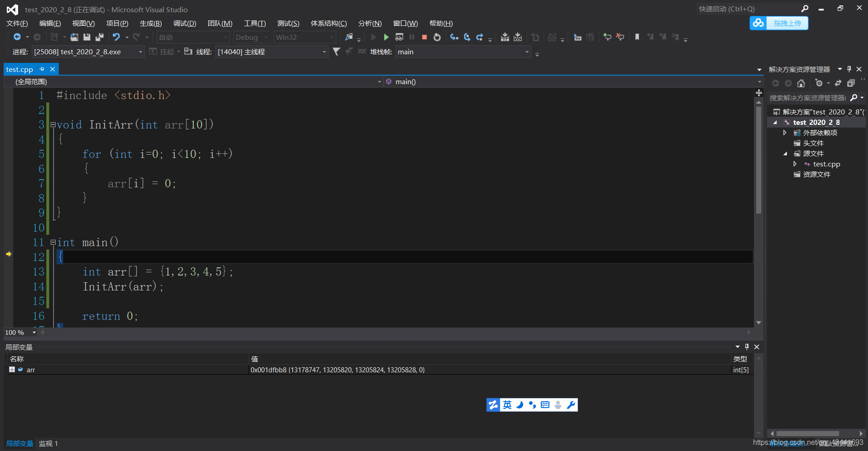Image resolution: width=868 pixels, height=451 pixels.
Task: Click the Solution Explorer search input
Action: [808, 98]
